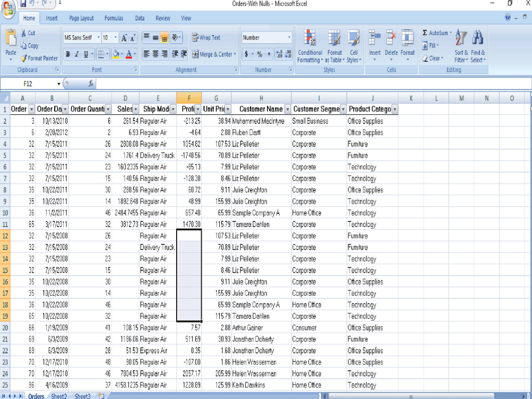The image size is (532, 399).
Task: Open the font name dropdown
Action: pos(99,38)
